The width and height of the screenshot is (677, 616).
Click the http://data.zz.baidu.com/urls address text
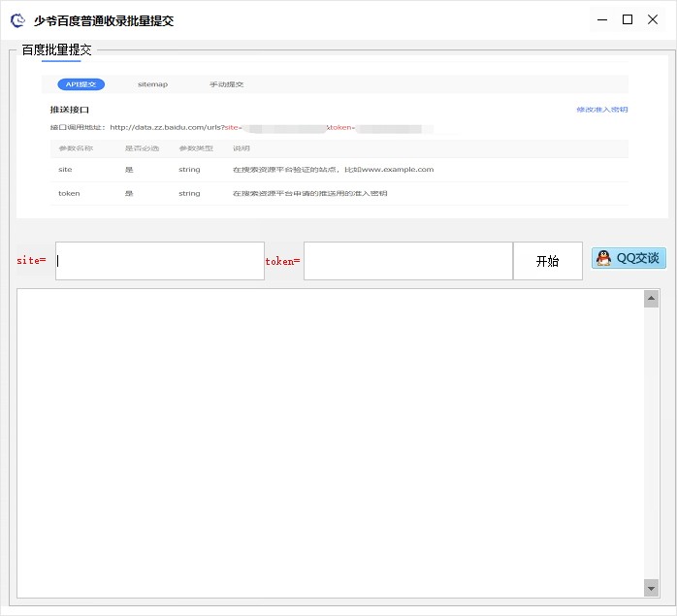(x=167, y=127)
